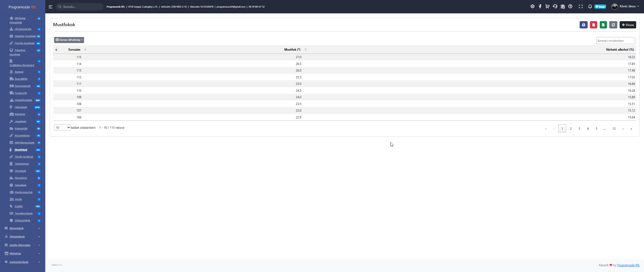
Task: Enter fullscreen mode via top bar icon
Action: 581,7
